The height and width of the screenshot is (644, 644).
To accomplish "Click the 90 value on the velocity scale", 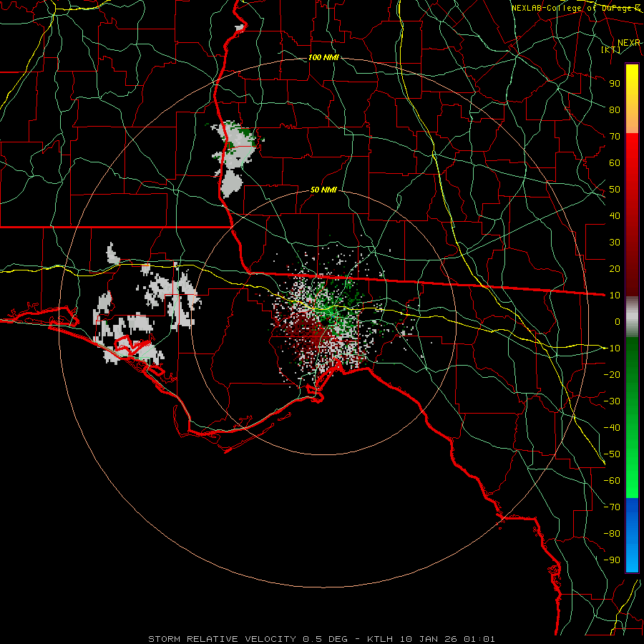I will click(x=615, y=84).
